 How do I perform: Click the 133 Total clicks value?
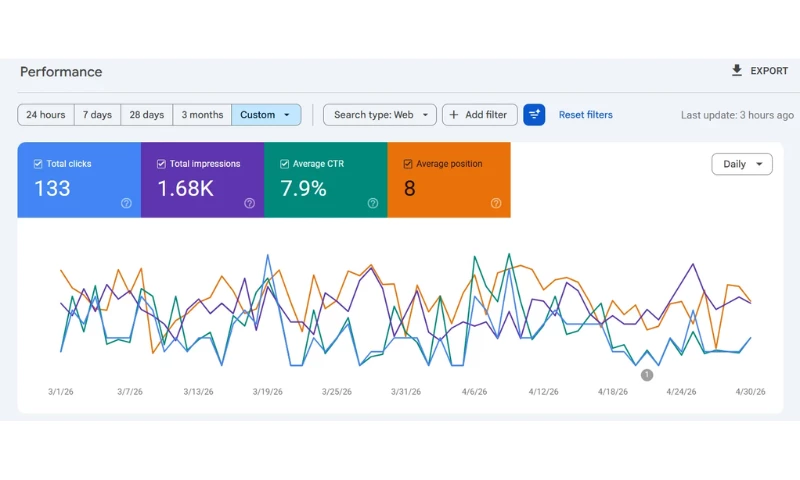[52, 189]
